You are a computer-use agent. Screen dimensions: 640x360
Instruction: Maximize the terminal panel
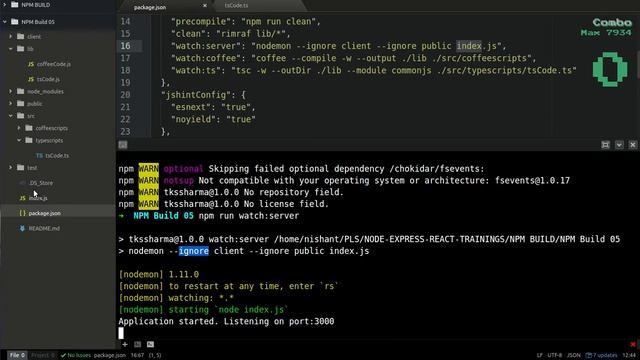click(x=605, y=145)
